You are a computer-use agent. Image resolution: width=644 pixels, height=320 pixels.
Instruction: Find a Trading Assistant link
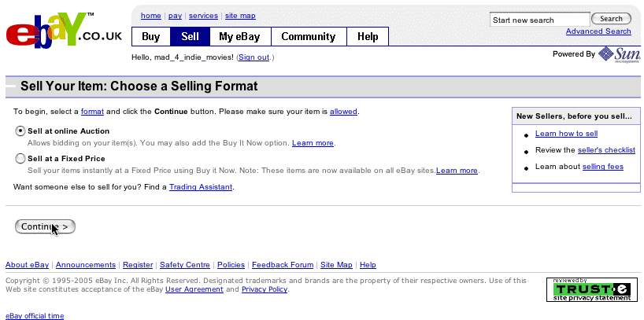(201, 187)
